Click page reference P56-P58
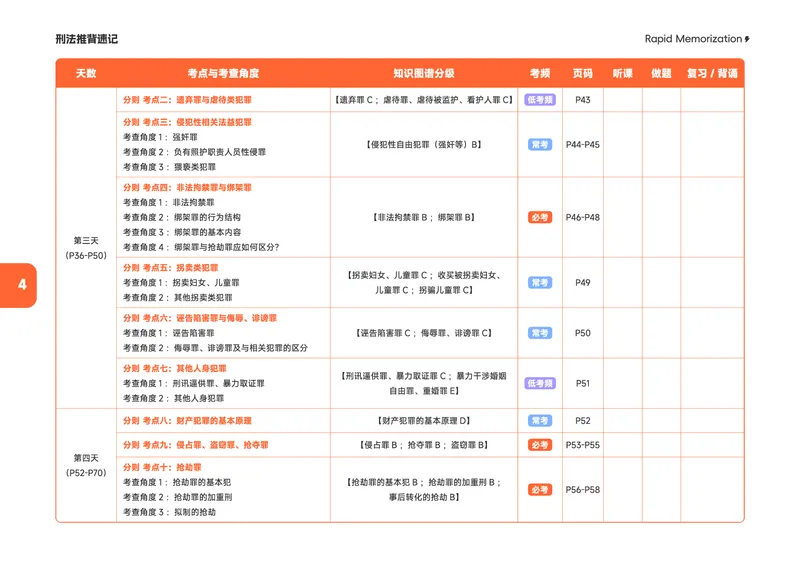The height and width of the screenshot is (571, 800). pos(583,490)
